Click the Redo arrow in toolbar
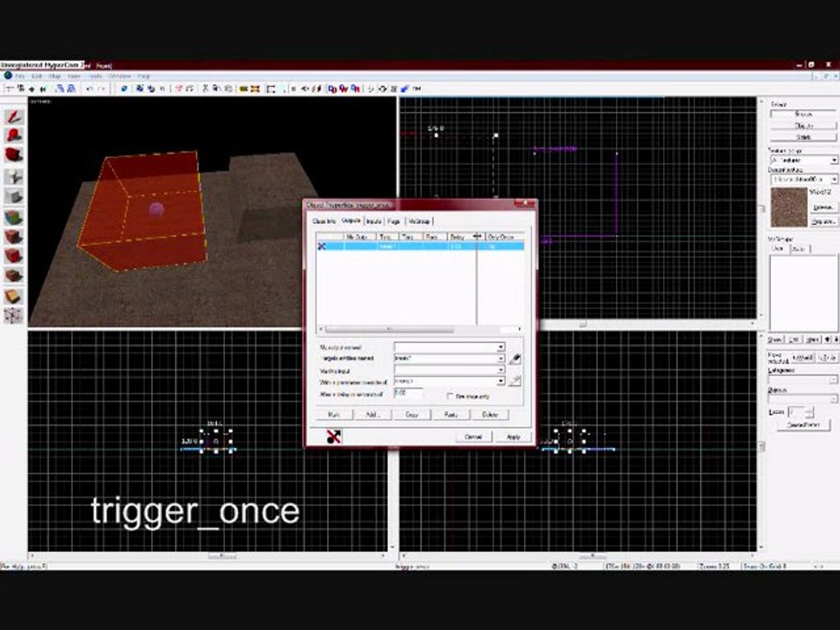This screenshot has height=630, width=840. (x=101, y=88)
